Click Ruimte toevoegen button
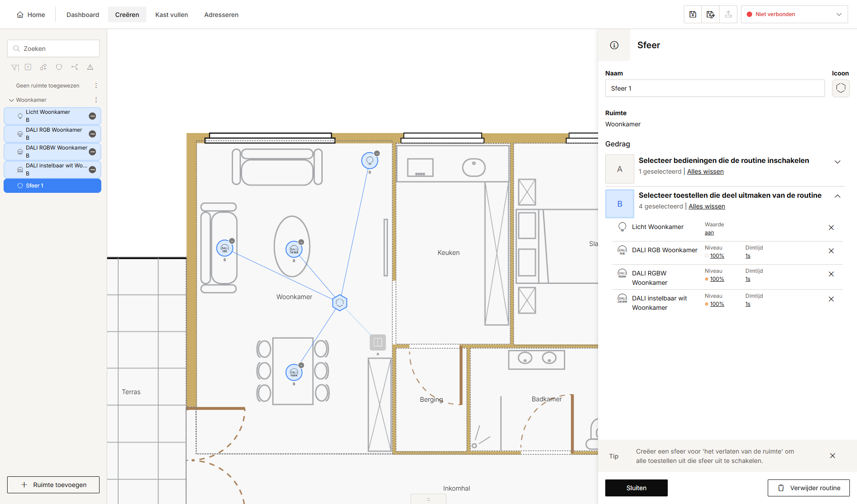 [53, 485]
